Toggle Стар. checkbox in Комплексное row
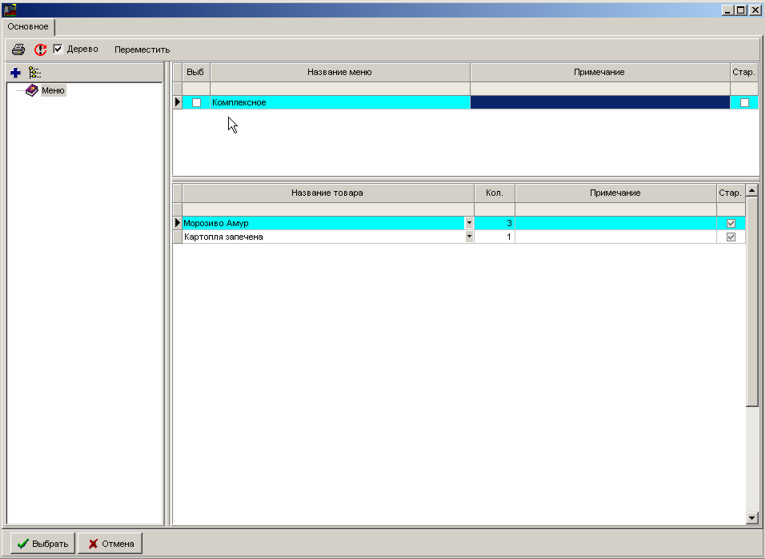 744,103
